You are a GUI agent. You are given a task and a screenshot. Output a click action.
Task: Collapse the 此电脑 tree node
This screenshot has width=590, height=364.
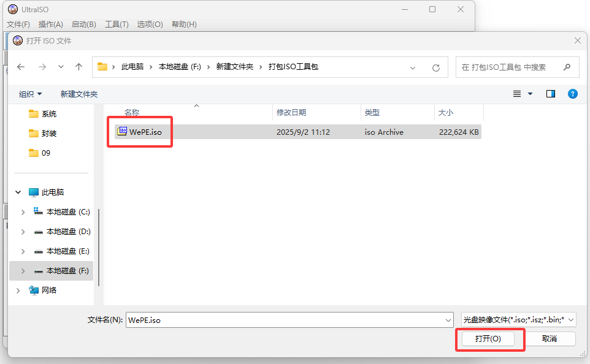coord(18,192)
